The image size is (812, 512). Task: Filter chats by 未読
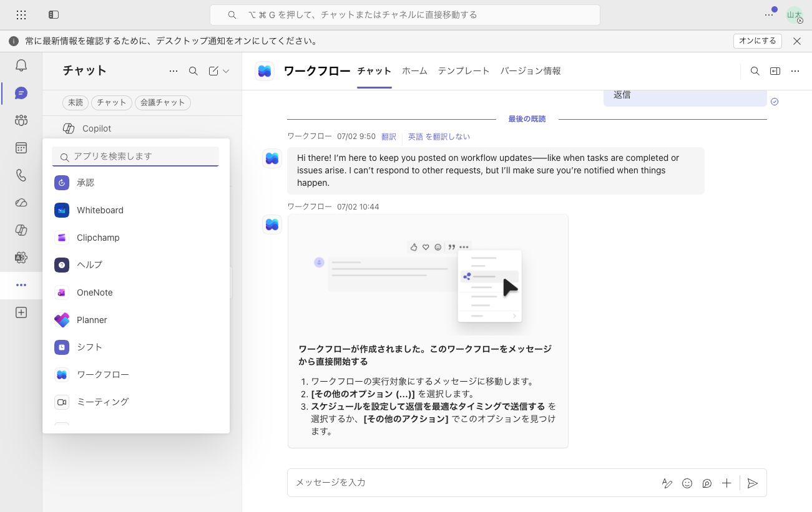tap(76, 102)
